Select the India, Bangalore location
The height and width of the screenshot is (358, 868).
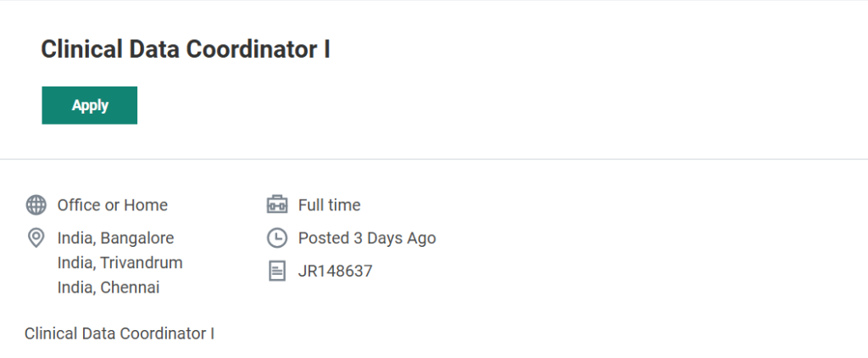pos(115,238)
